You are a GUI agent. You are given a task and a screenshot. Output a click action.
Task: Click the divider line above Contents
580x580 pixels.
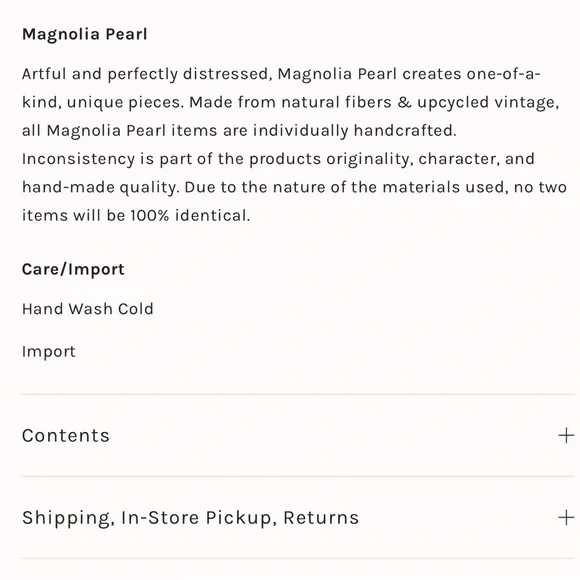[298, 394]
